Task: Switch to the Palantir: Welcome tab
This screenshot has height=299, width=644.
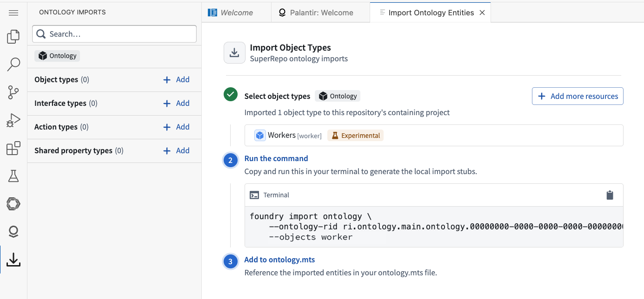Action: [x=320, y=13]
